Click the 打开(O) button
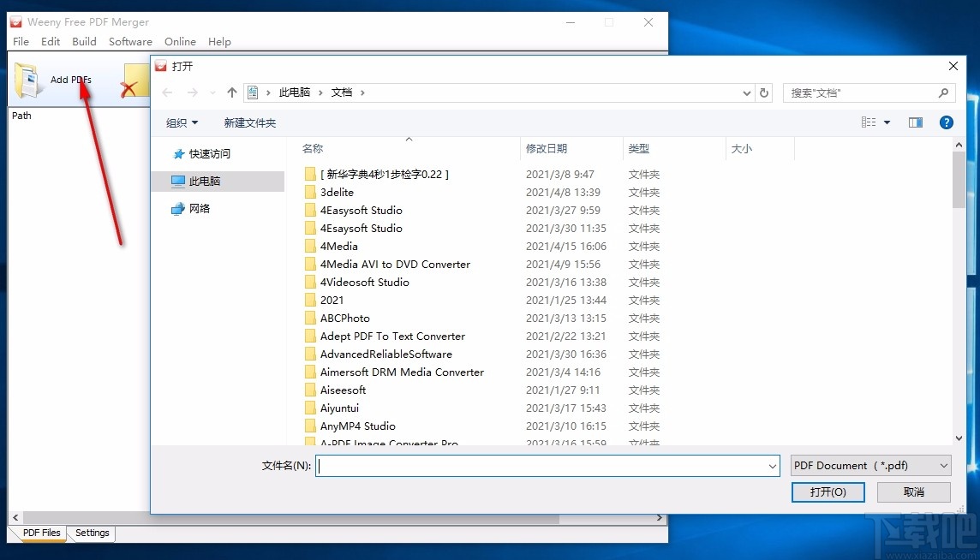 pyautogui.click(x=828, y=492)
